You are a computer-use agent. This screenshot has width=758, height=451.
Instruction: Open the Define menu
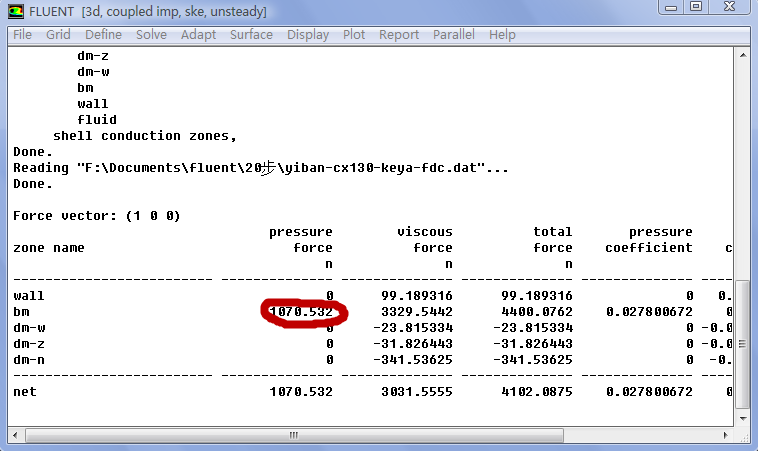click(103, 35)
